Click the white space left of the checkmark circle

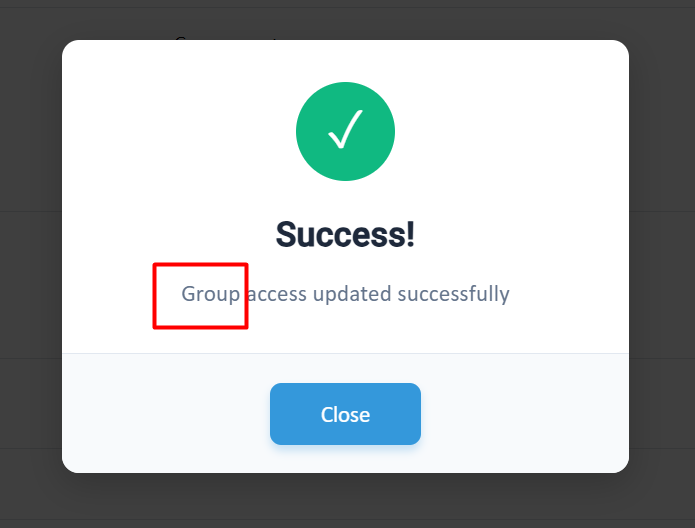click(179, 131)
